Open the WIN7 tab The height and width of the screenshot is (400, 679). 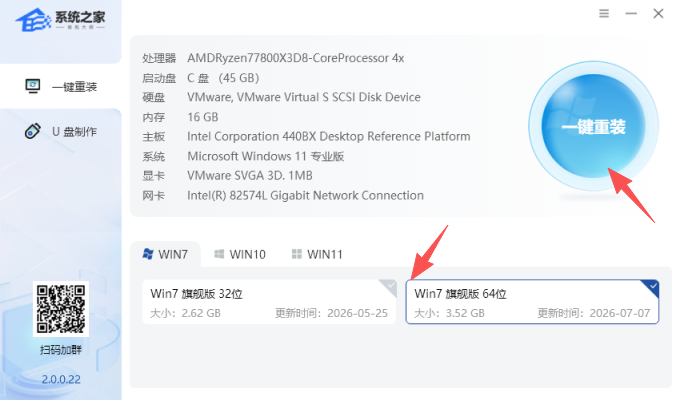[x=165, y=254]
